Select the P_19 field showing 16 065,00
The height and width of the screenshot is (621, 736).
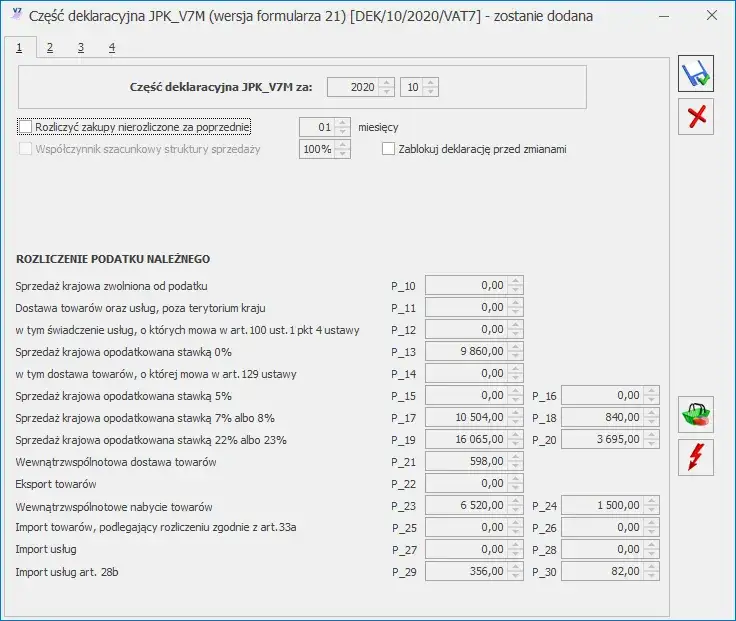pos(466,439)
